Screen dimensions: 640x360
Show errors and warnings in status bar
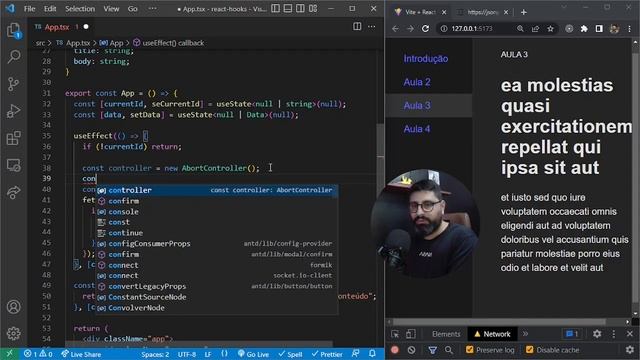[x=38, y=354]
